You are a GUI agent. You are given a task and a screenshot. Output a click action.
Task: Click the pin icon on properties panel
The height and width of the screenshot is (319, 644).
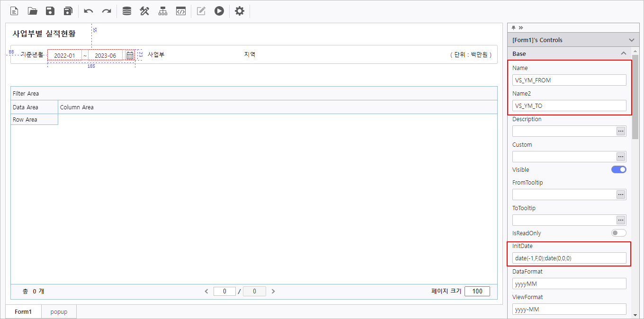point(514,27)
